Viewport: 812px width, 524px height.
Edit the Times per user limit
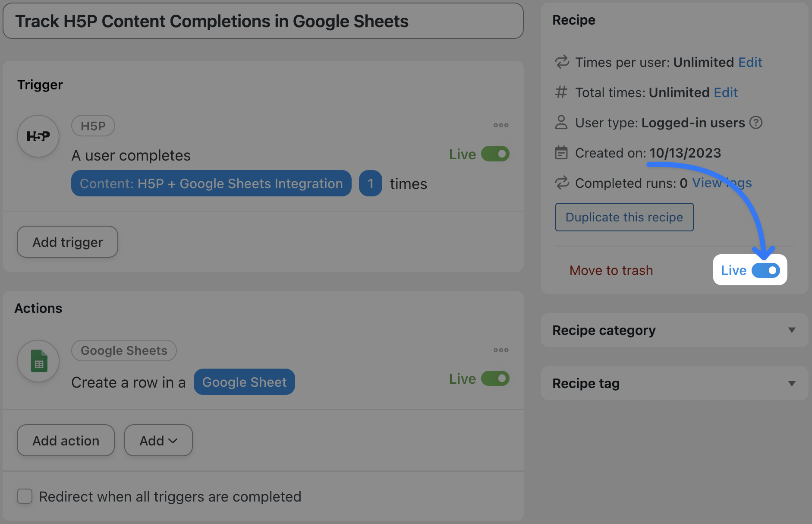click(x=750, y=62)
